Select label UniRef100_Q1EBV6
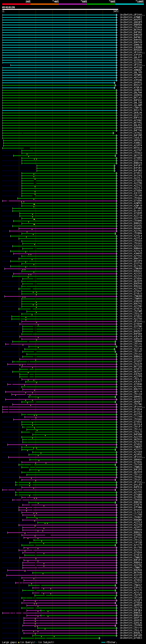 pos(131,95)
